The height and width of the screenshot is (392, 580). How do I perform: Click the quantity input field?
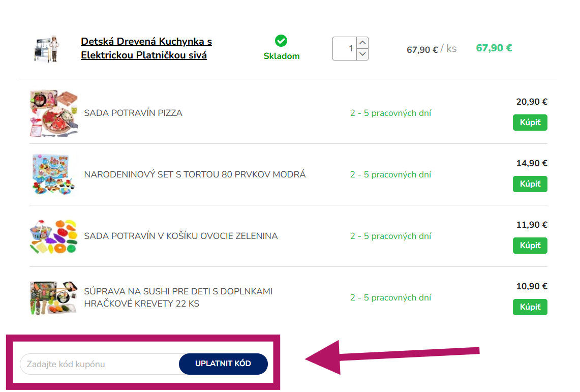click(x=345, y=49)
